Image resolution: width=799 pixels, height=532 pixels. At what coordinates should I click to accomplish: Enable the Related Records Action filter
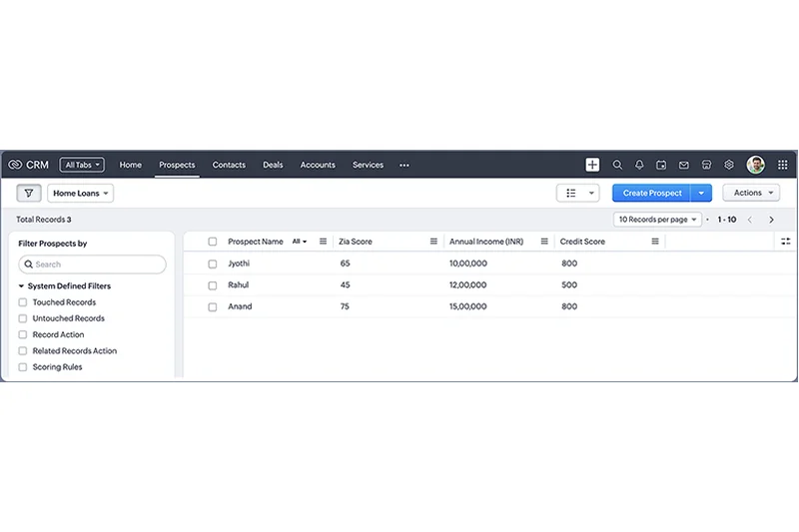point(22,350)
